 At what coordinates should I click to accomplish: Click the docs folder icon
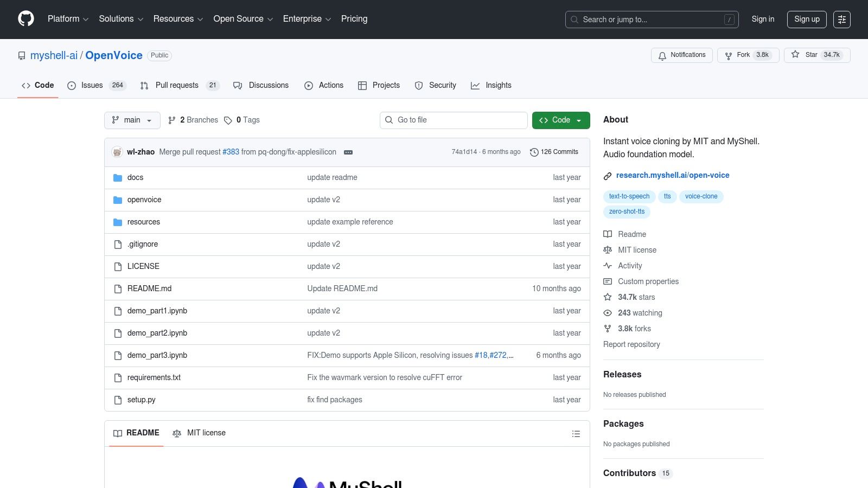[x=118, y=178]
